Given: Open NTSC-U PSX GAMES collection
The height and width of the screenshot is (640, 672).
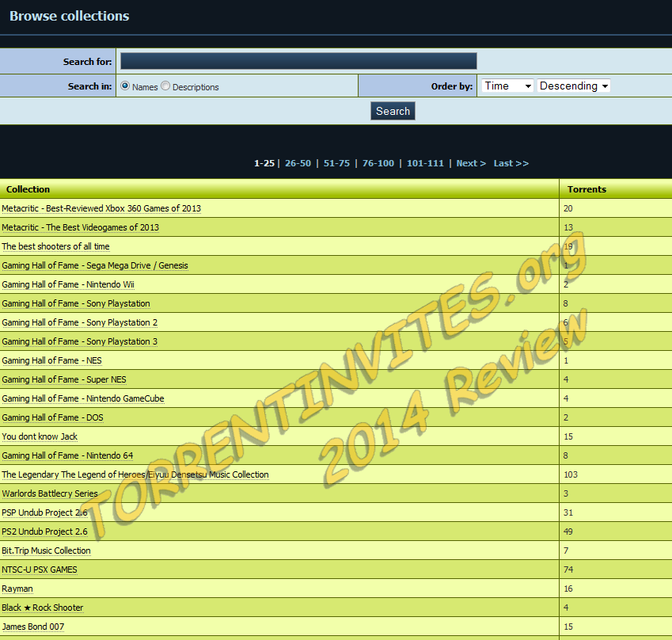Looking at the screenshot, I should (x=40, y=570).
